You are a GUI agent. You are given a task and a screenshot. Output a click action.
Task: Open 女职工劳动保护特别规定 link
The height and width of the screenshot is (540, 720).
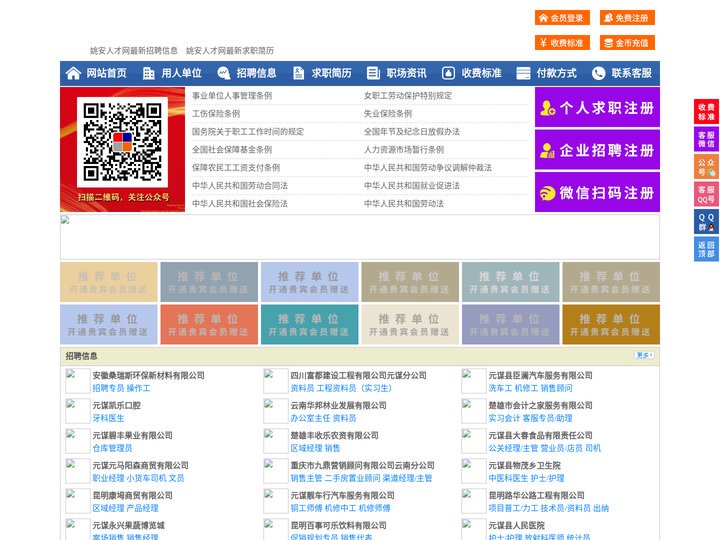pos(408,96)
